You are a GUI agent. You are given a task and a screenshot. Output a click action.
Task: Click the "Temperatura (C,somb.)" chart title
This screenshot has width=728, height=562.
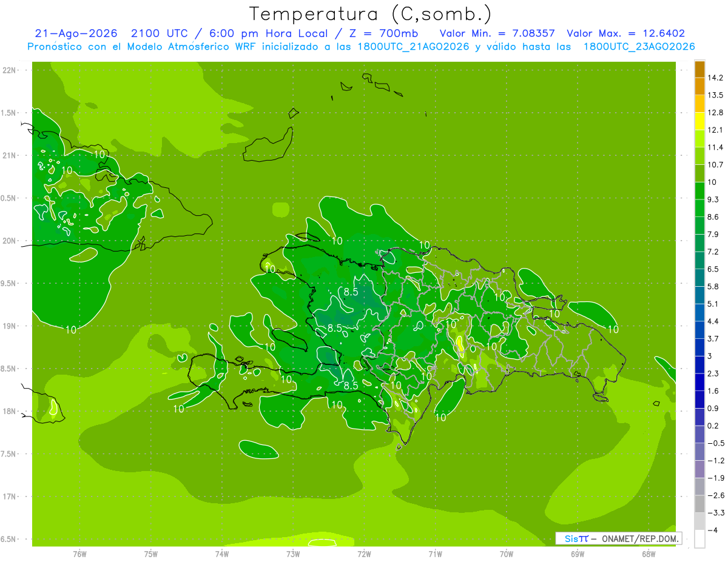(371, 14)
